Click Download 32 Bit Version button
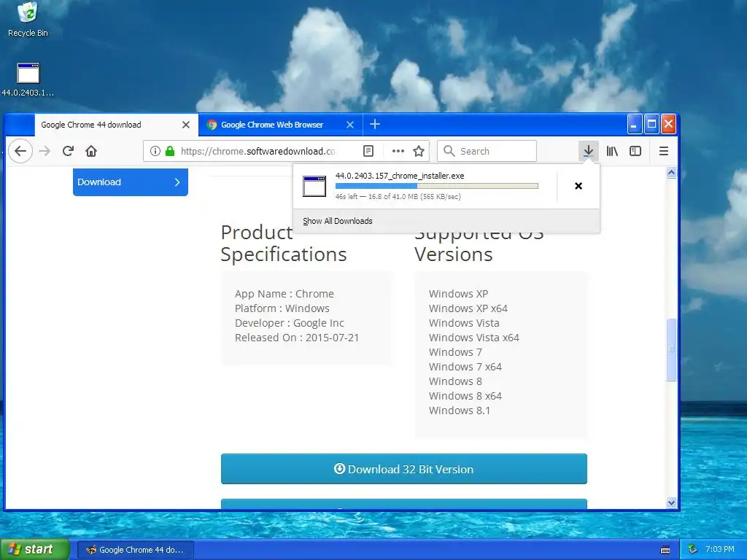The image size is (747, 560). pyautogui.click(x=404, y=469)
